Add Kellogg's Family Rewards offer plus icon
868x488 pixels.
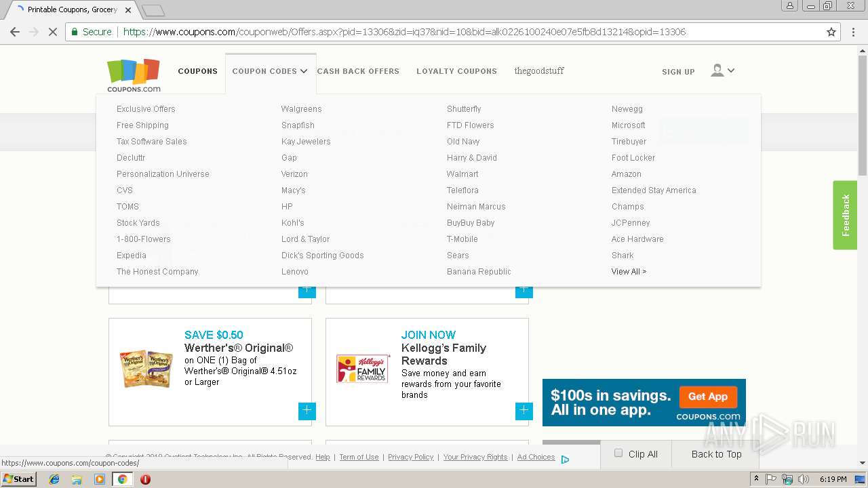click(x=524, y=411)
